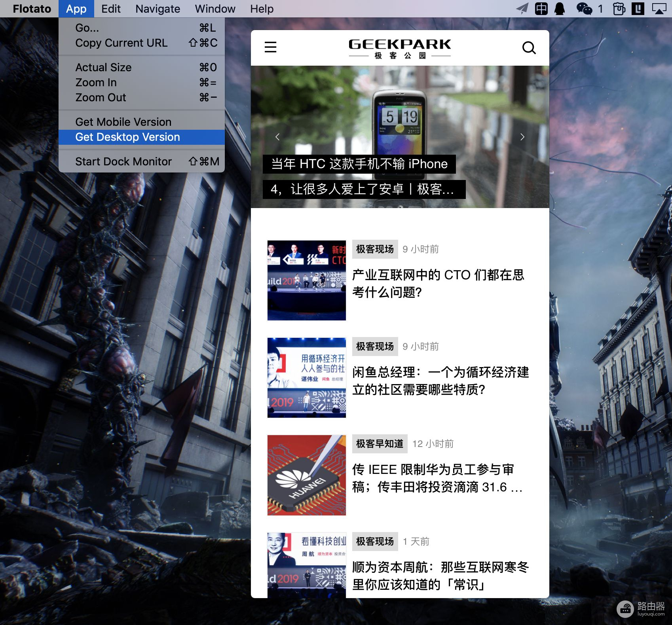
Task: Choose Actual Size menu item
Action: click(x=142, y=67)
